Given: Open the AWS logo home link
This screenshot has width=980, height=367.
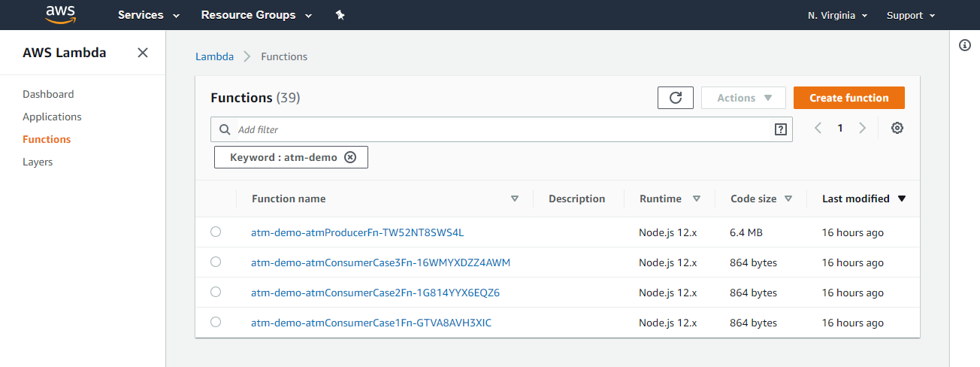Looking at the screenshot, I should point(60,14).
